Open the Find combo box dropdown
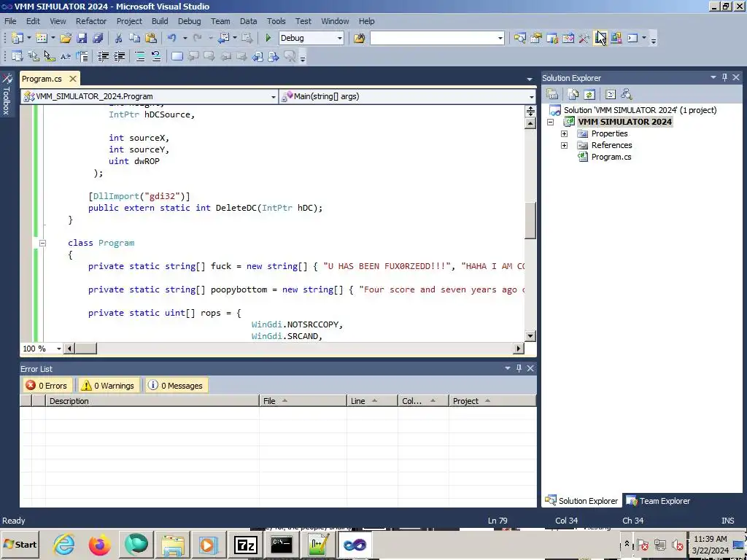 coord(500,38)
